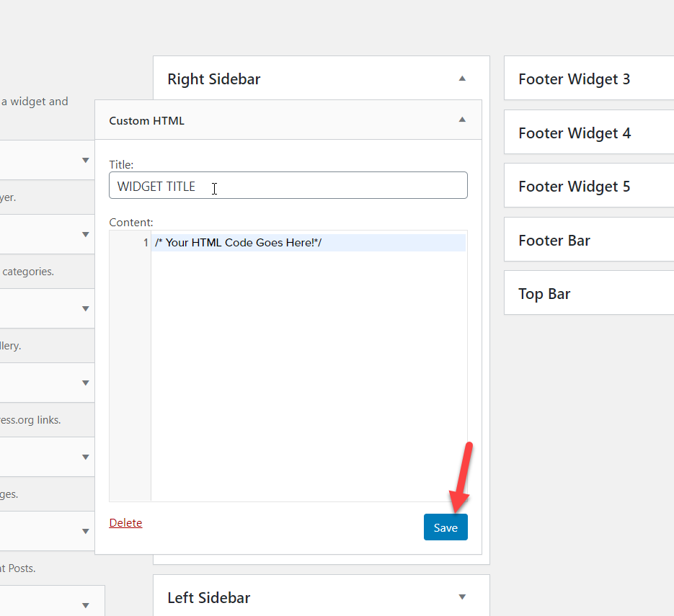This screenshot has width=674, height=616.
Task: Collapse the Right Sidebar panel arrow
Action: coord(462,79)
